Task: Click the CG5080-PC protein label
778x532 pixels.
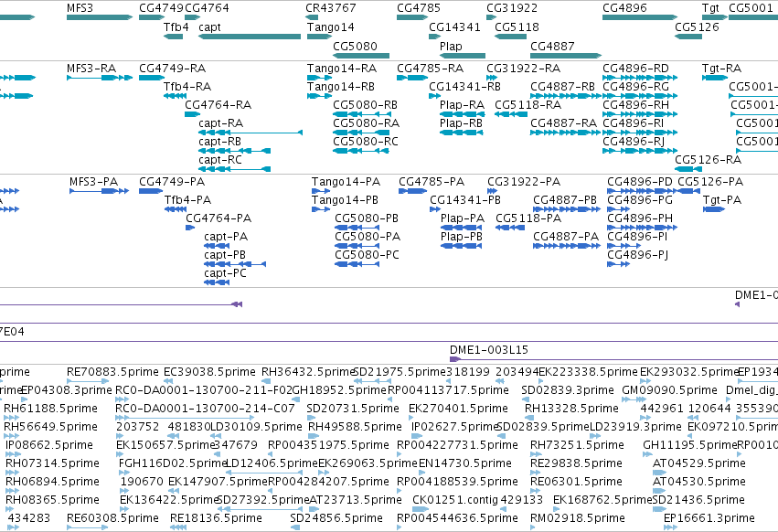Action: point(368,255)
